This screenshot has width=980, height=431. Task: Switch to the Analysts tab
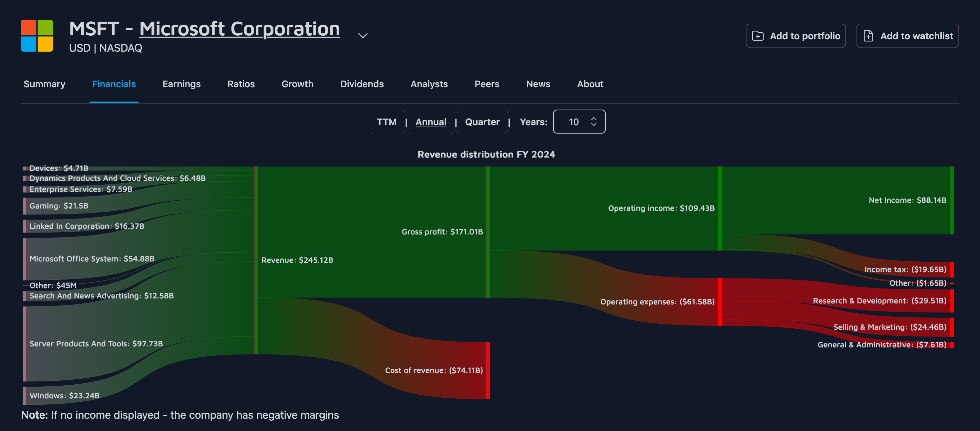[429, 84]
